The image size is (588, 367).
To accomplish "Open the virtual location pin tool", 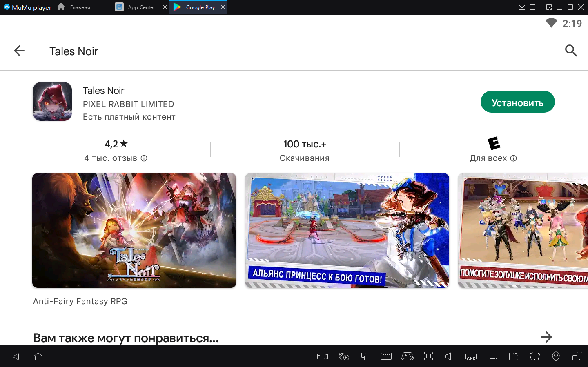I will click(x=556, y=356).
